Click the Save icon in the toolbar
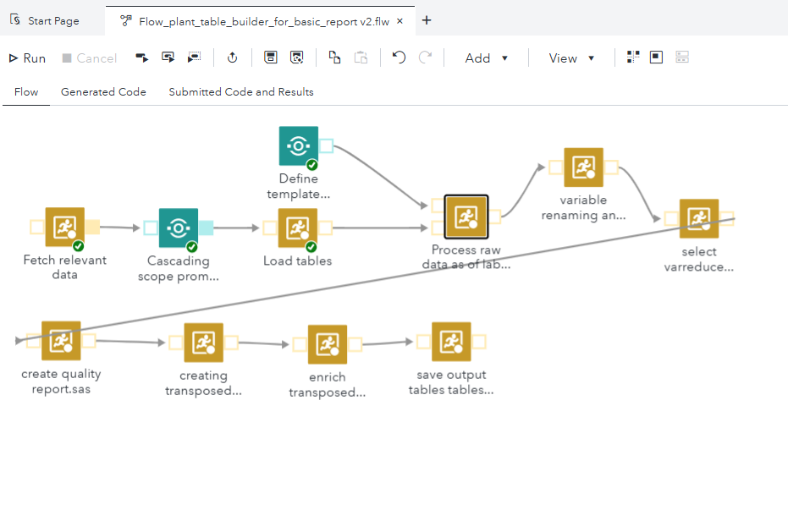The image size is (788, 532). 271,57
